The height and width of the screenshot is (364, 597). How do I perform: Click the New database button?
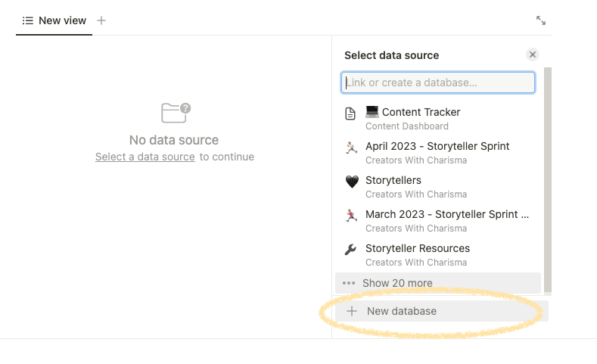[442, 311]
